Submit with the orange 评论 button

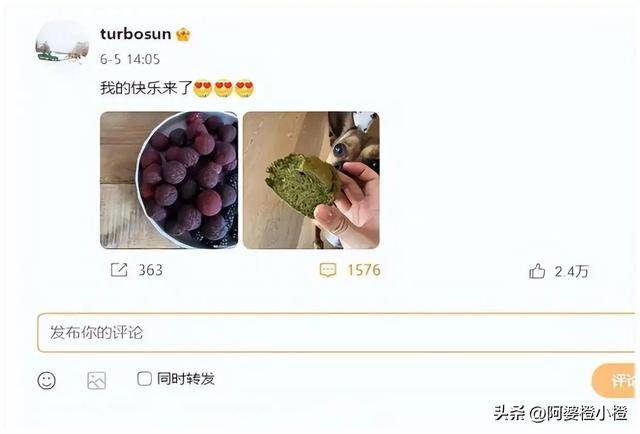tap(615, 381)
